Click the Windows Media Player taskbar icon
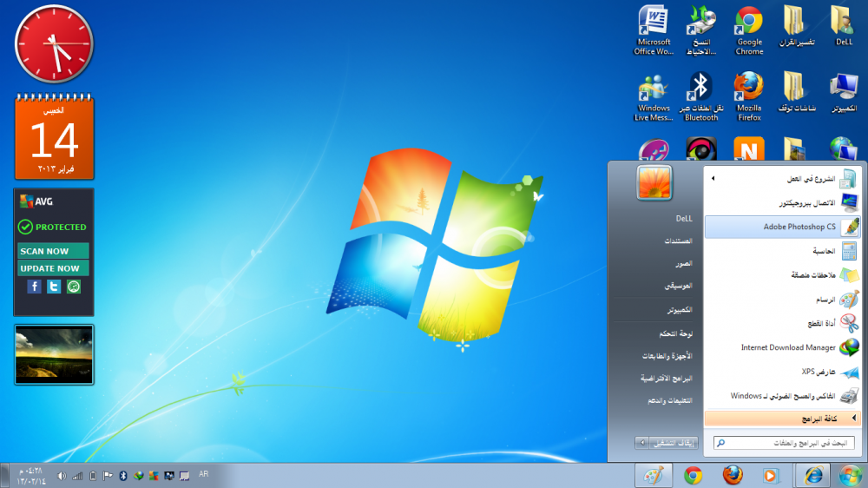868x488 pixels. point(770,475)
